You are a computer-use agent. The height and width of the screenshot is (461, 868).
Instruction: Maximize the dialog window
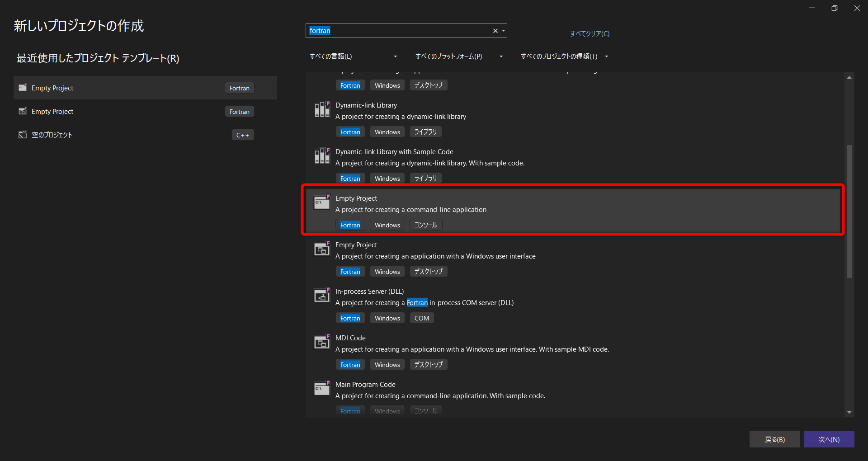pos(835,8)
